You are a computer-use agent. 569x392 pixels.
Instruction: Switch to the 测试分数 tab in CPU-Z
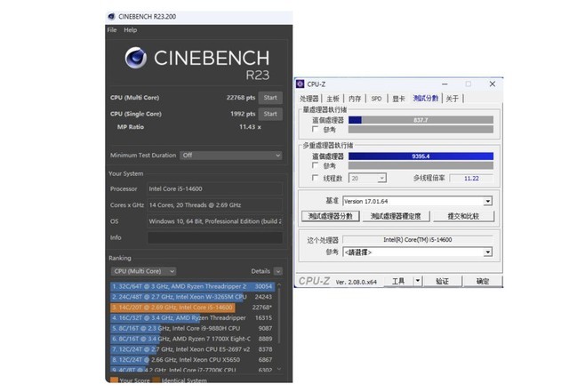click(x=426, y=99)
